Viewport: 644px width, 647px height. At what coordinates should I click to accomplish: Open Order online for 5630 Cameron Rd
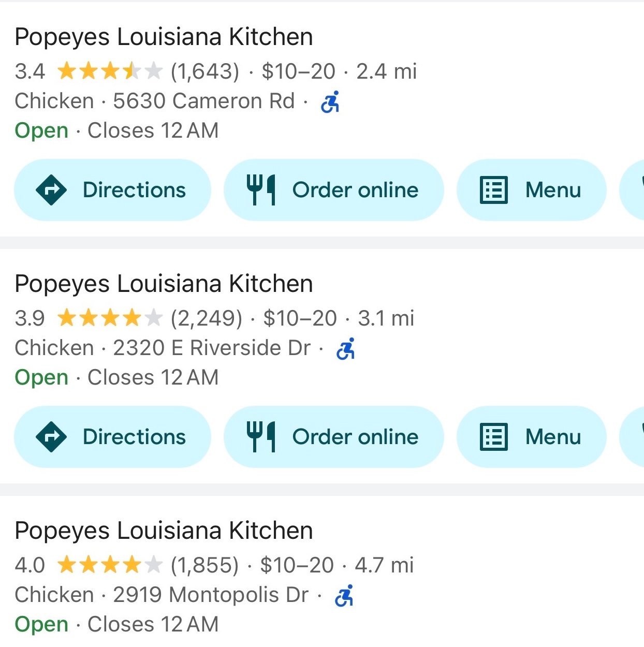355,190
